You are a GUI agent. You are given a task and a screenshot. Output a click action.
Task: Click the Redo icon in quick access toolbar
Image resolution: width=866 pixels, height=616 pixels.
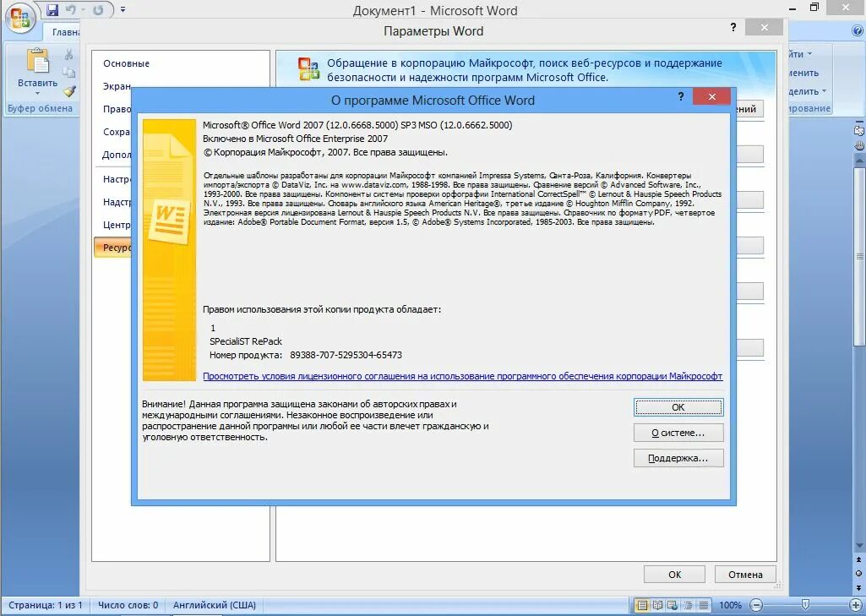pyautogui.click(x=98, y=9)
